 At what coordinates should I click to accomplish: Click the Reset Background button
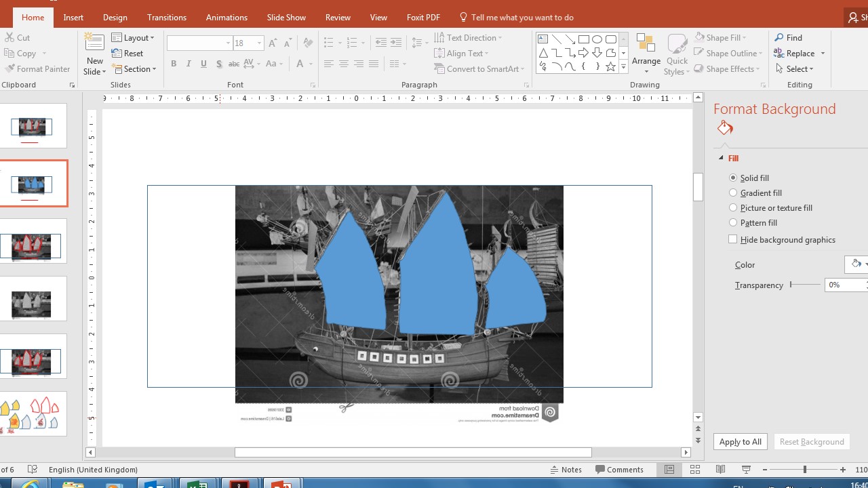tap(812, 441)
